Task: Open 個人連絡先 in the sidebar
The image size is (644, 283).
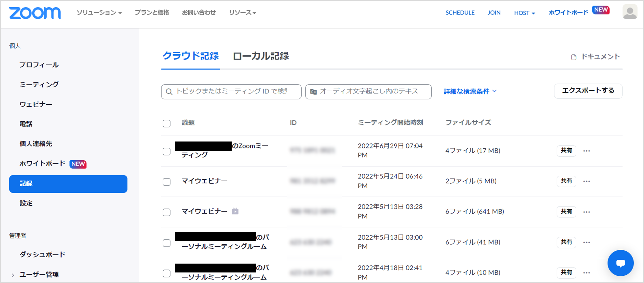Action: point(35,144)
